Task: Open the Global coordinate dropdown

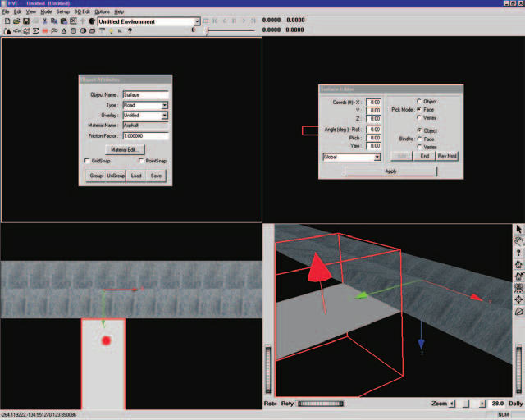Action: tap(377, 157)
